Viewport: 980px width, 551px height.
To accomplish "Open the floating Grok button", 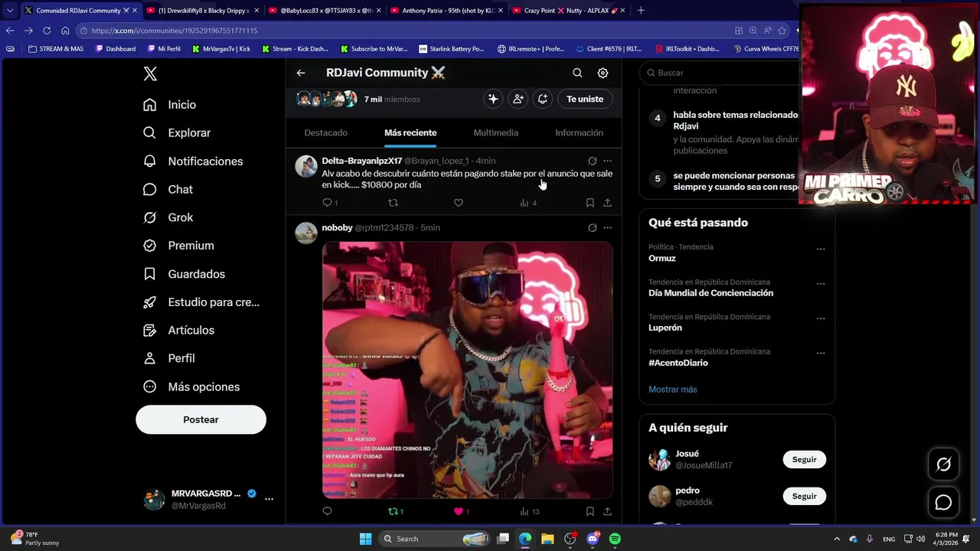I will [x=943, y=465].
